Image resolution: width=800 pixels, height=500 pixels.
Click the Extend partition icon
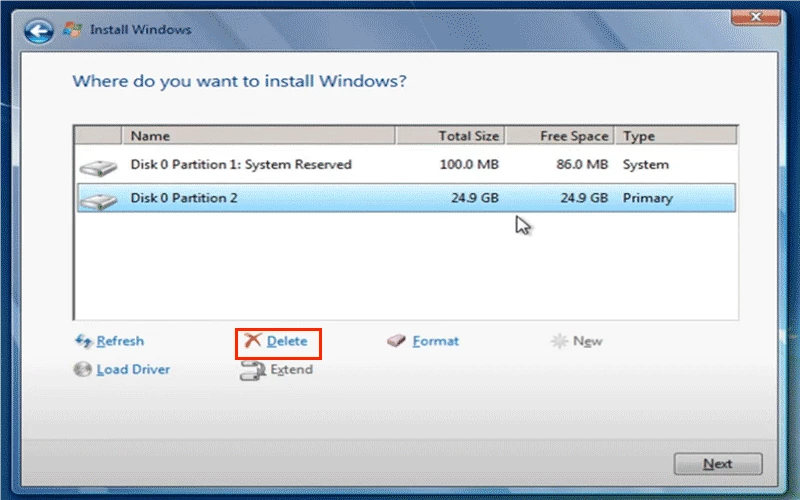[253, 370]
